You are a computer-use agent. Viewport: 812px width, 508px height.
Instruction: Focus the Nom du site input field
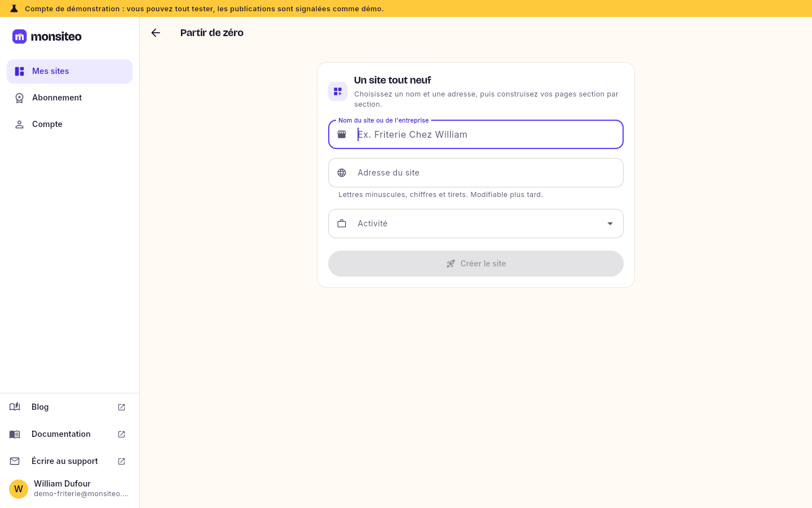(476, 134)
